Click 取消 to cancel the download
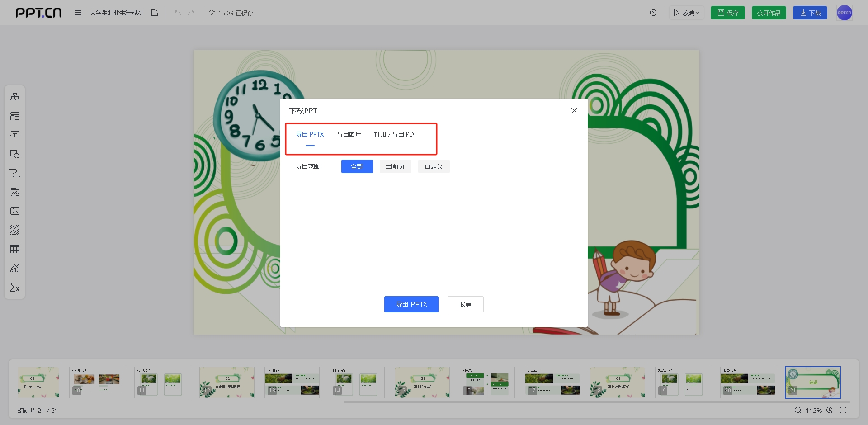Image resolution: width=868 pixels, height=425 pixels. (465, 304)
